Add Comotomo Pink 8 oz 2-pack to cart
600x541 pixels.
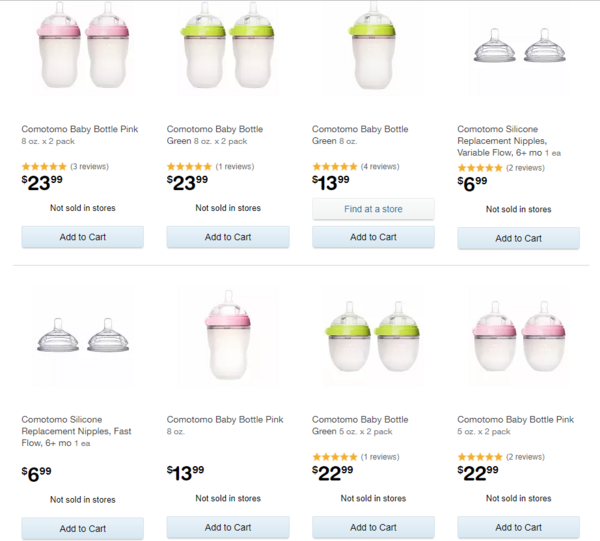[x=83, y=237]
